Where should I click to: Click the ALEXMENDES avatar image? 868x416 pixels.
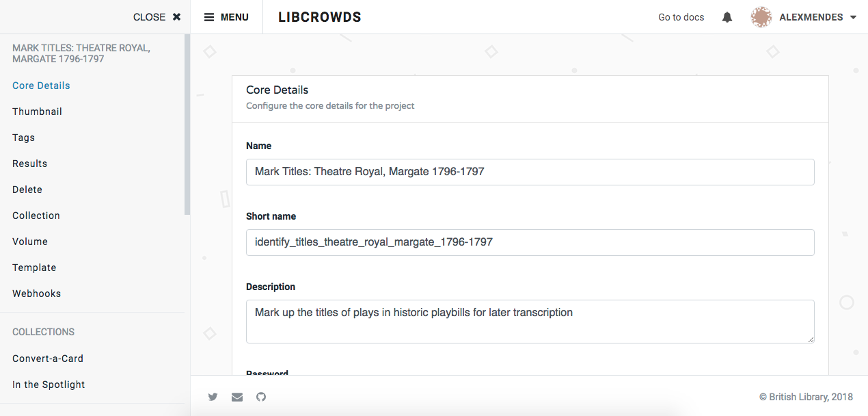[x=761, y=16]
